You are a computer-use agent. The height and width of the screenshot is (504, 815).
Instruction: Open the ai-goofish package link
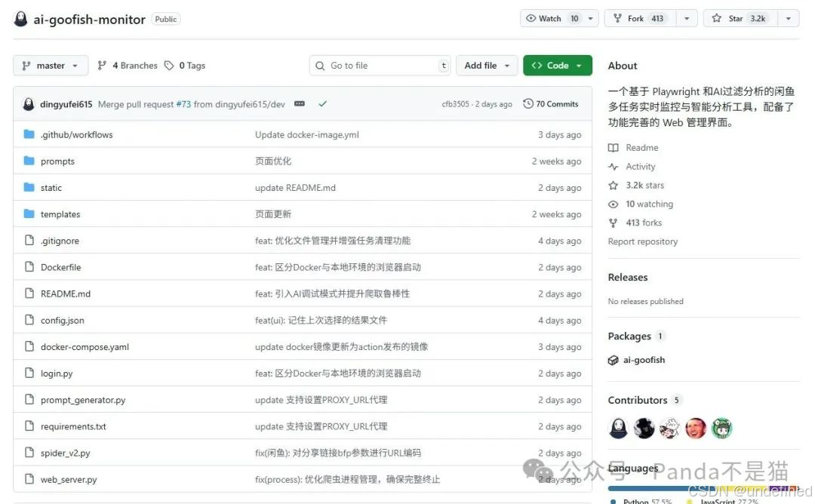[x=644, y=360]
